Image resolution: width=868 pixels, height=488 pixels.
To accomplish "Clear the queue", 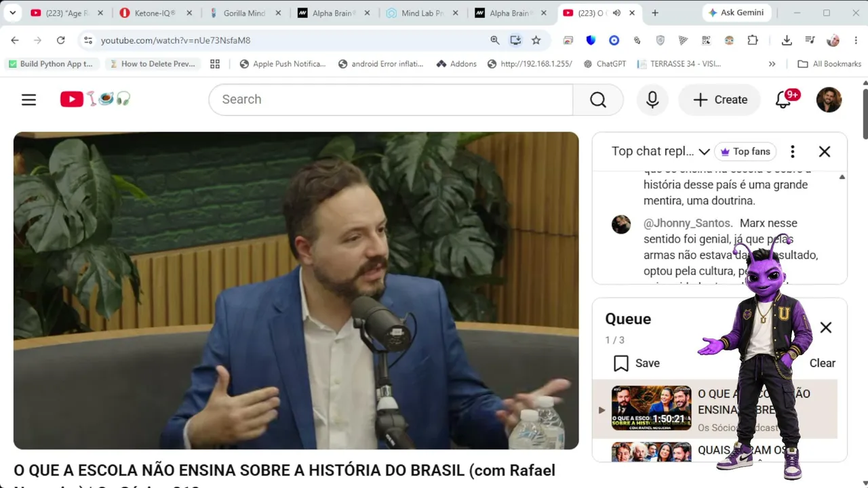I will pos(822,363).
